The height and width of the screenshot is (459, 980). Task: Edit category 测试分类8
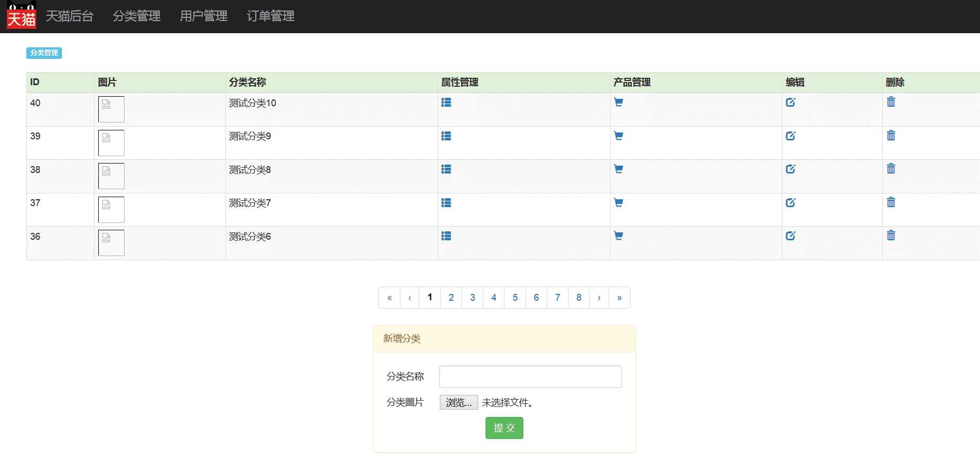[x=791, y=169]
